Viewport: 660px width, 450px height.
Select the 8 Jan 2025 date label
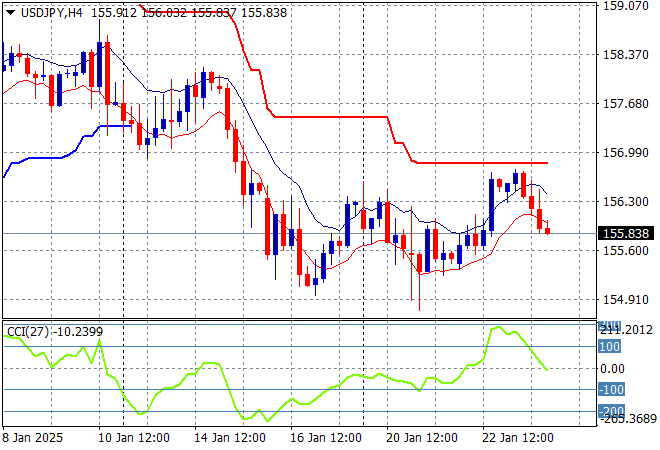click(x=35, y=438)
